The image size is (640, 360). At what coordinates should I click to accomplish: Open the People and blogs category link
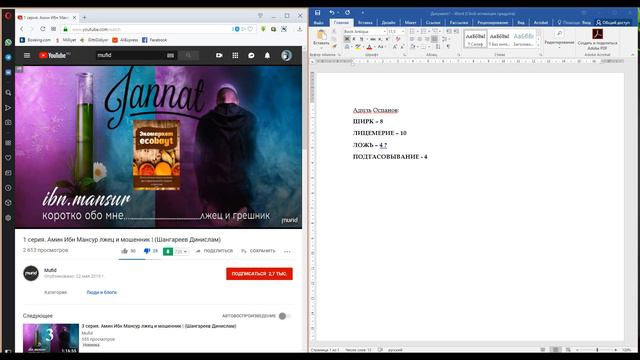click(x=102, y=292)
